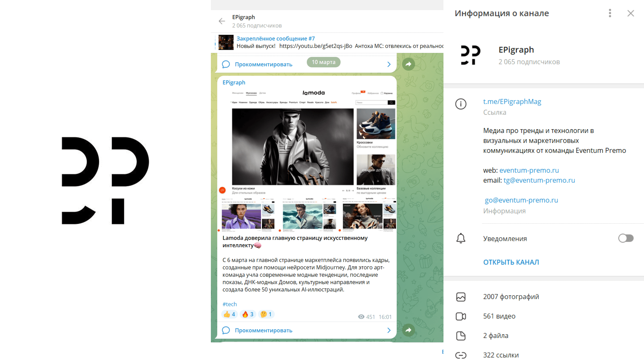Toggle the fire reaction showing 3
The width and height of the screenshot is (644, 361).
tap(248, 314)
